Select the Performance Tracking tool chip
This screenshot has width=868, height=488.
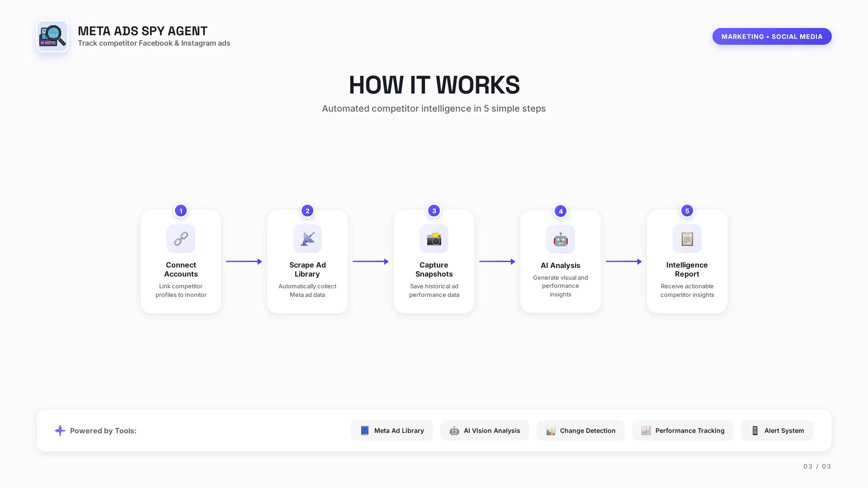click(x=683, y=431)
